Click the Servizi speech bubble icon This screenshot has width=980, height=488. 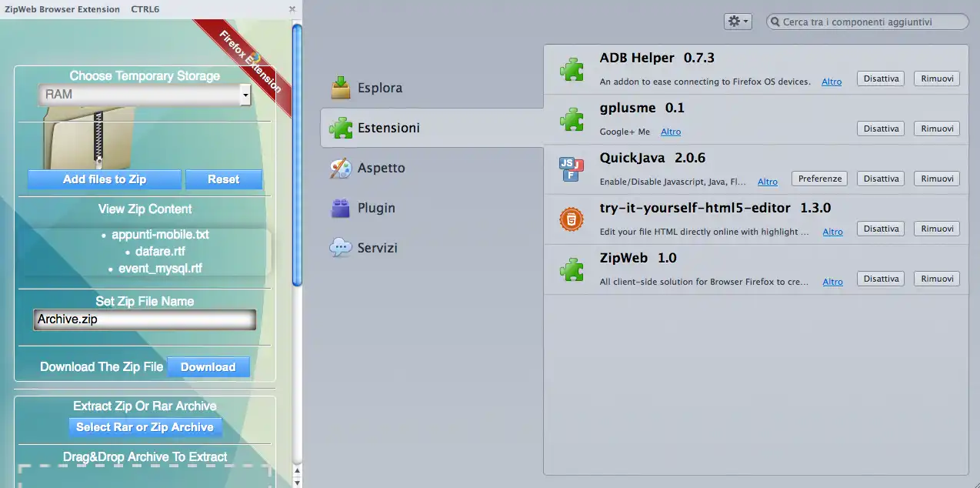click(341, 248)
